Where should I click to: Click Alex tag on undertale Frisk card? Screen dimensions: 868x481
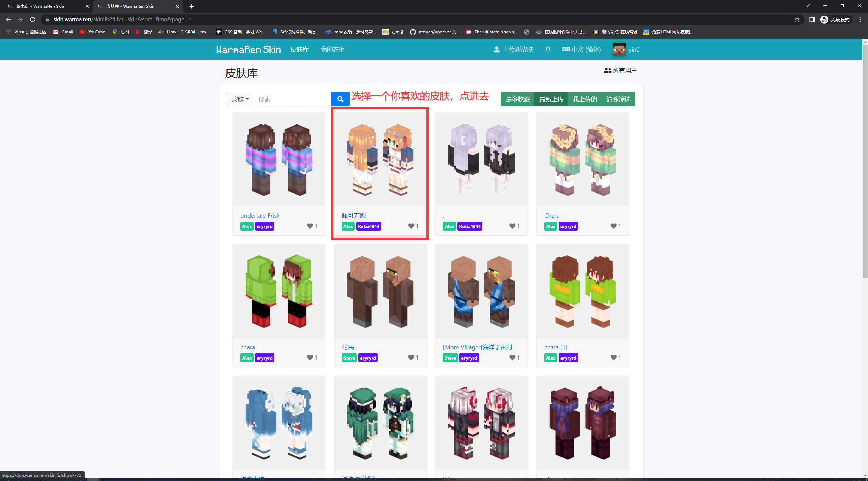247,226
